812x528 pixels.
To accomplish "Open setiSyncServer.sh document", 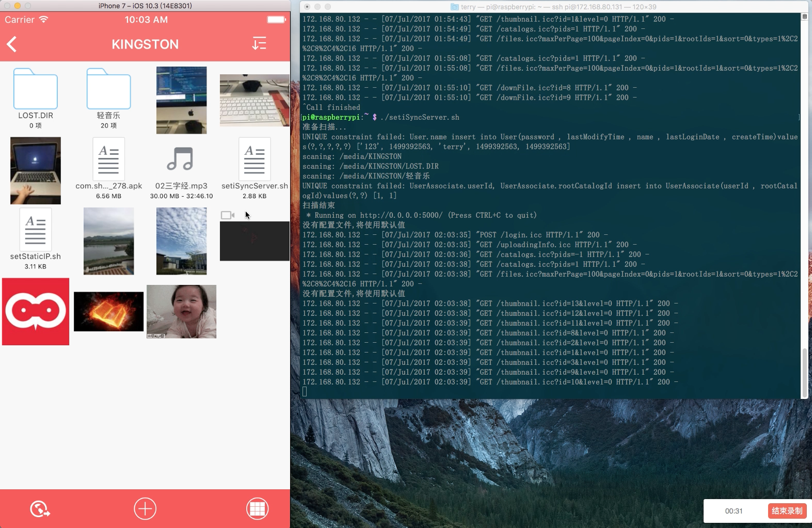I will (x=254, y=159).
